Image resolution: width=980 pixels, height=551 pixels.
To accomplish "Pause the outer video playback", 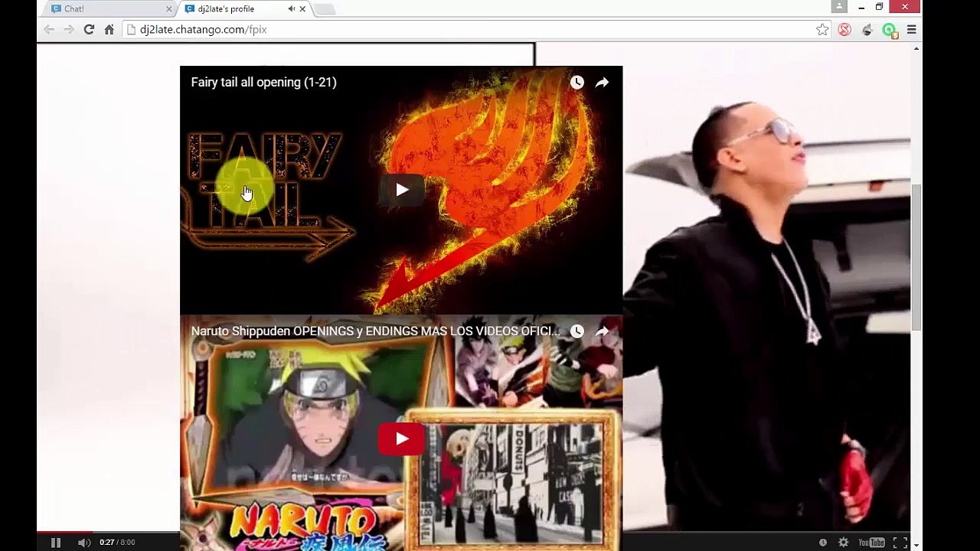I will click(x=56, y=543).
